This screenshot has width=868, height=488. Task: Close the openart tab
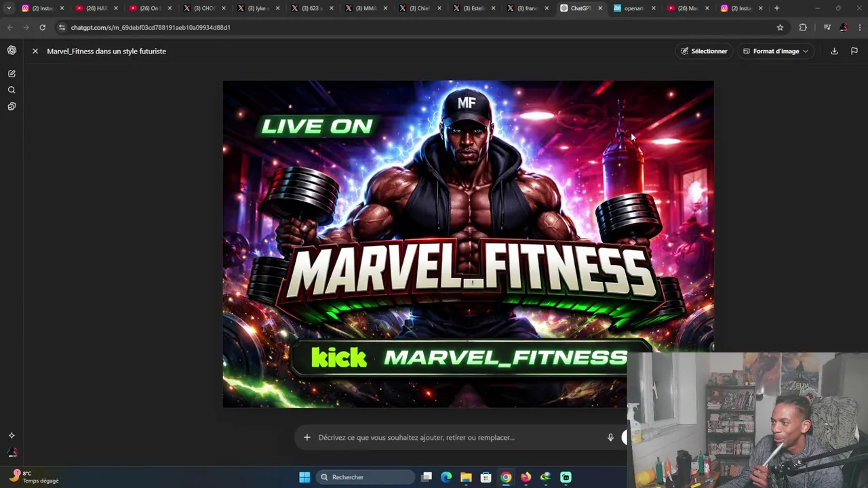654,8
